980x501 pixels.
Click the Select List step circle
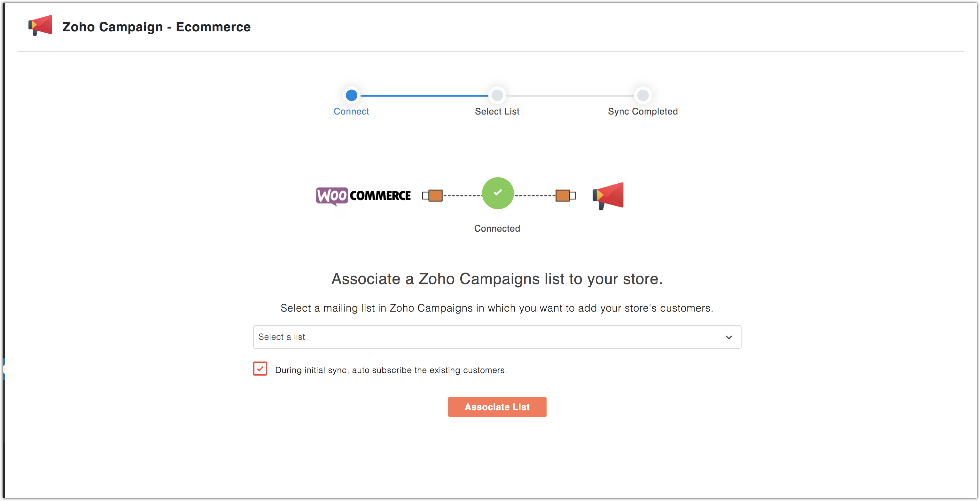pyautogui.click(x=497, y=96)
